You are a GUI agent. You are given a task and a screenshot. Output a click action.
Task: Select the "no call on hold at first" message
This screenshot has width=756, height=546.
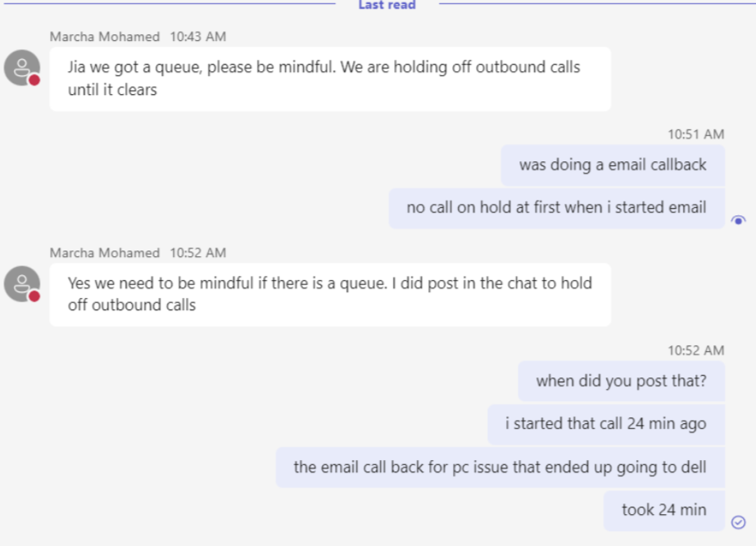556,207
